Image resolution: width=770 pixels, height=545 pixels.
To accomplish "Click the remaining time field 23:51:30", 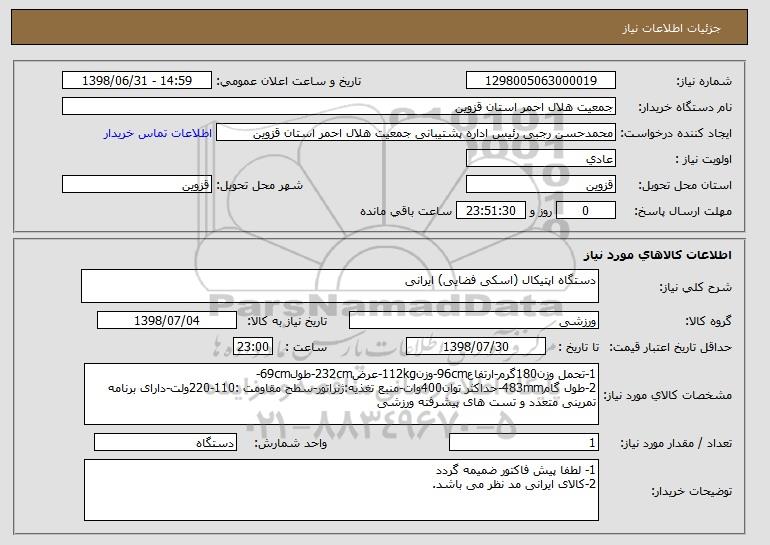I will point(491,211).
